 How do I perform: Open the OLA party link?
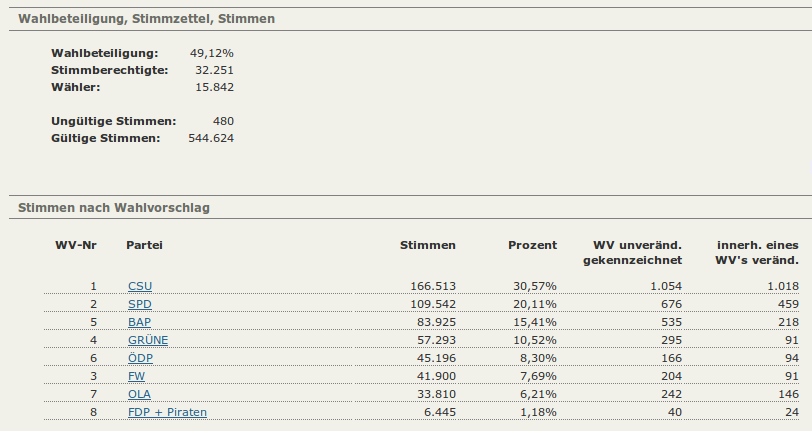point(139,394)
